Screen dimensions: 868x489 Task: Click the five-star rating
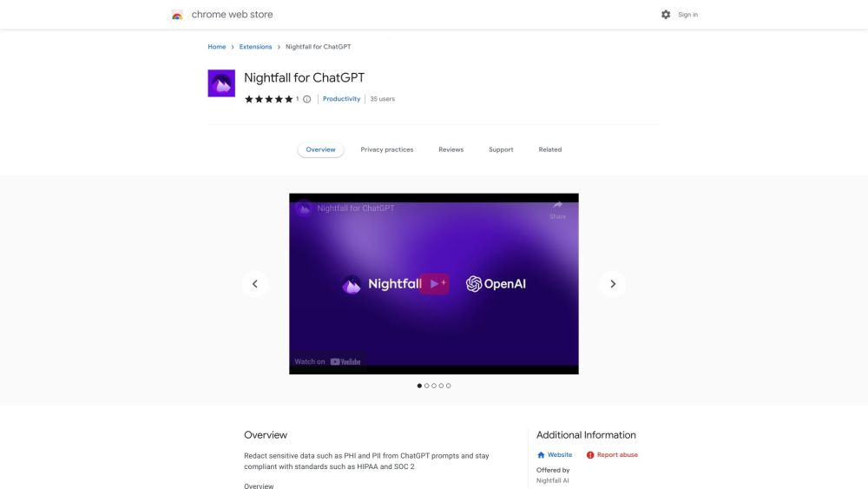pyautogui.click(x=268, y=99)
